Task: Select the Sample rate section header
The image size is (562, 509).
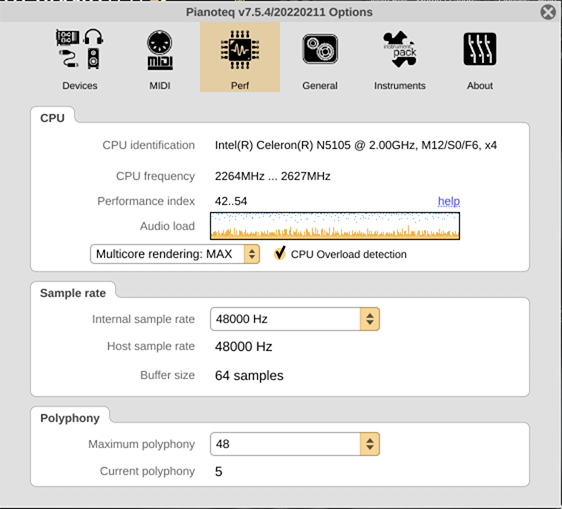Action: [x=73, y=293]
